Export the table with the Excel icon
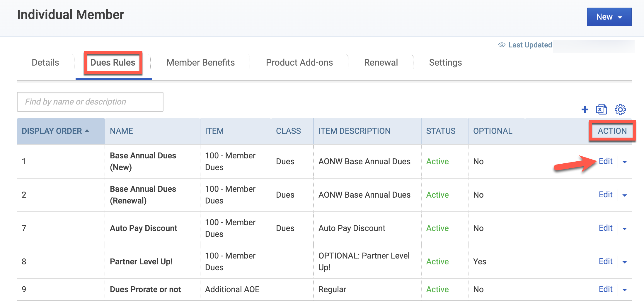 pos(601,109)
